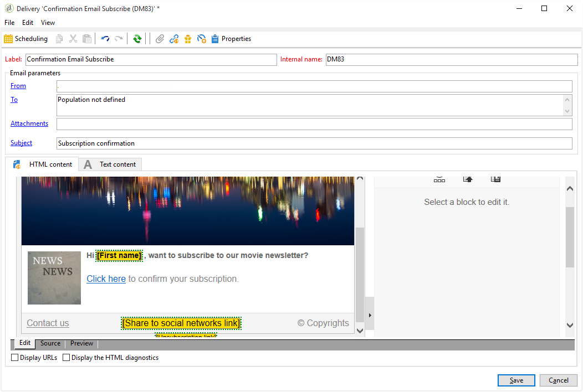Click the upload arrow icon in the right-hand block editing panel

(468, 179)
